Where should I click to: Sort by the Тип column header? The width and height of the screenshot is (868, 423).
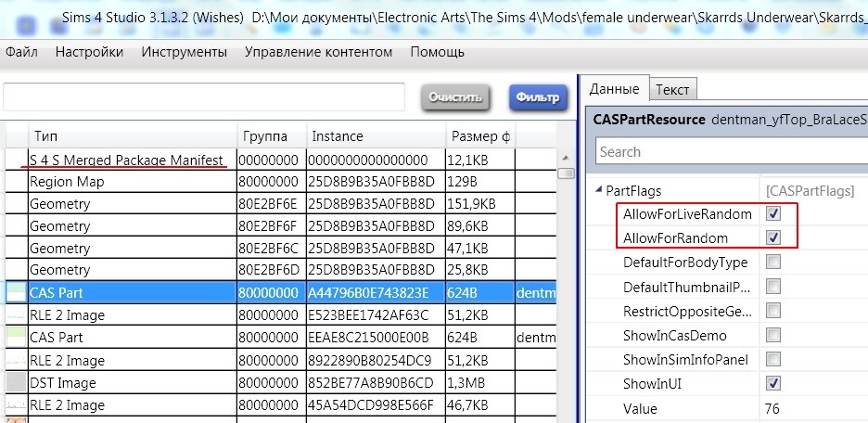(x=133, y=135)
